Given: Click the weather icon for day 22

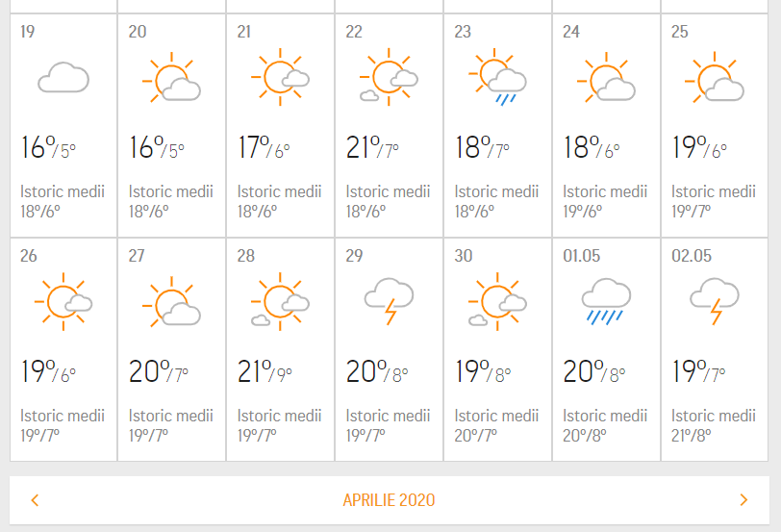Looking at the screenshot, I should (x=390, y=78).
